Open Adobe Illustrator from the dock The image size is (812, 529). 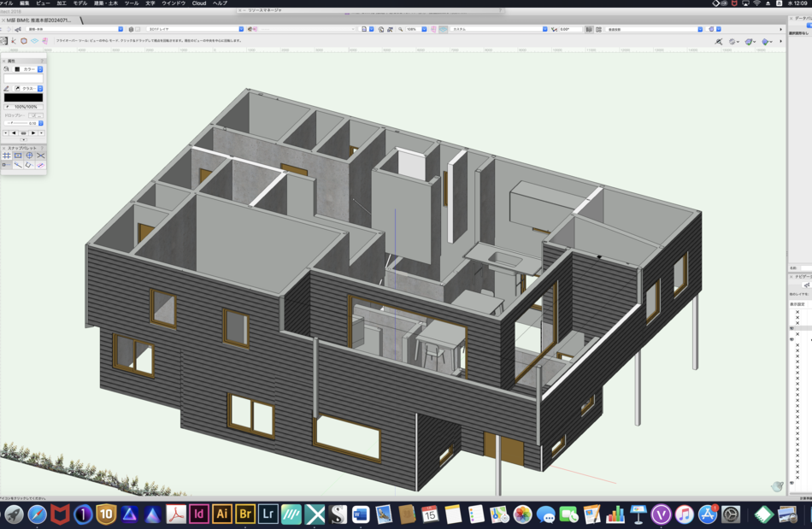tap(221, 514)
